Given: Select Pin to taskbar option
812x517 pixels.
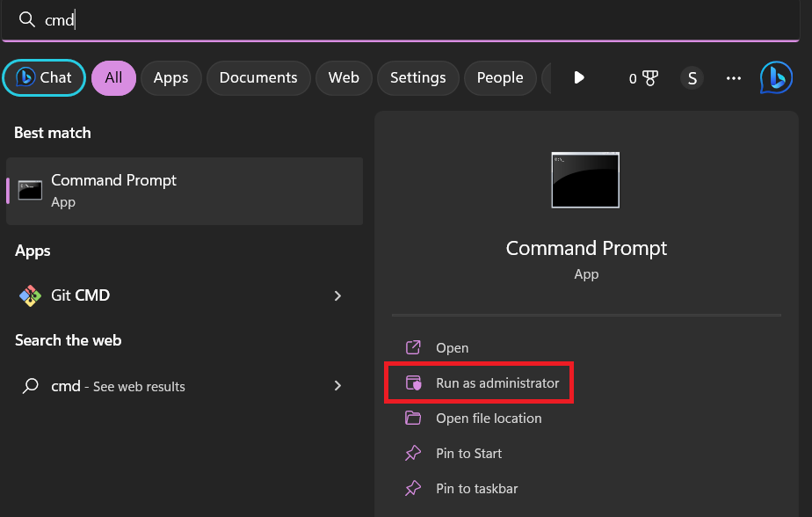Looking at the screenshot, I should pyautogui.click(x=476, y=489).
